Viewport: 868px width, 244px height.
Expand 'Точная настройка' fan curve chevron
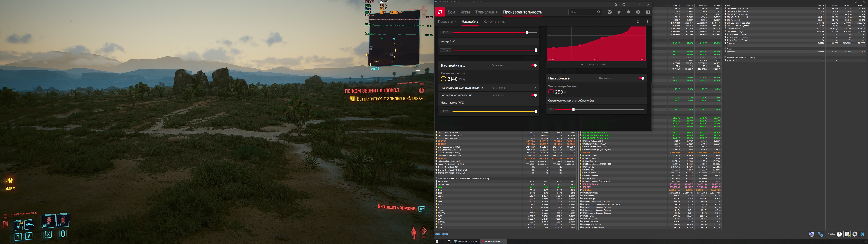tap(582, 64)
